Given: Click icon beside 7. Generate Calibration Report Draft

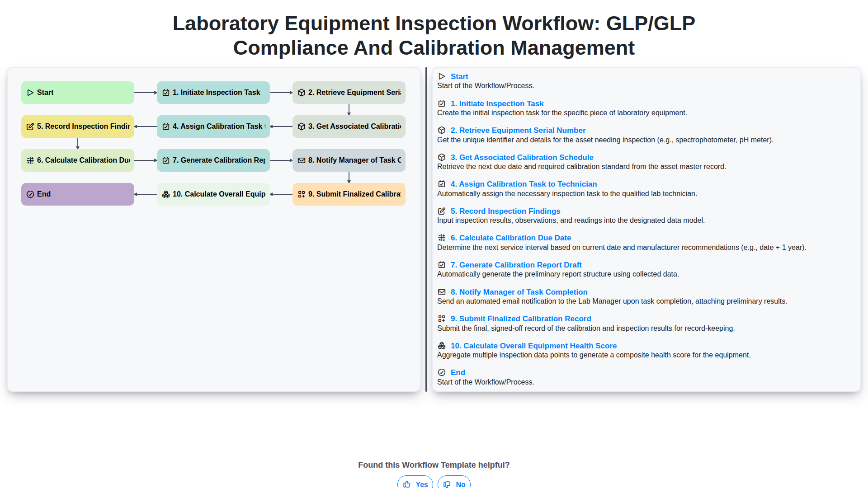Looking at the screenshot, I should pyautogui.click(x=442, y=265).
